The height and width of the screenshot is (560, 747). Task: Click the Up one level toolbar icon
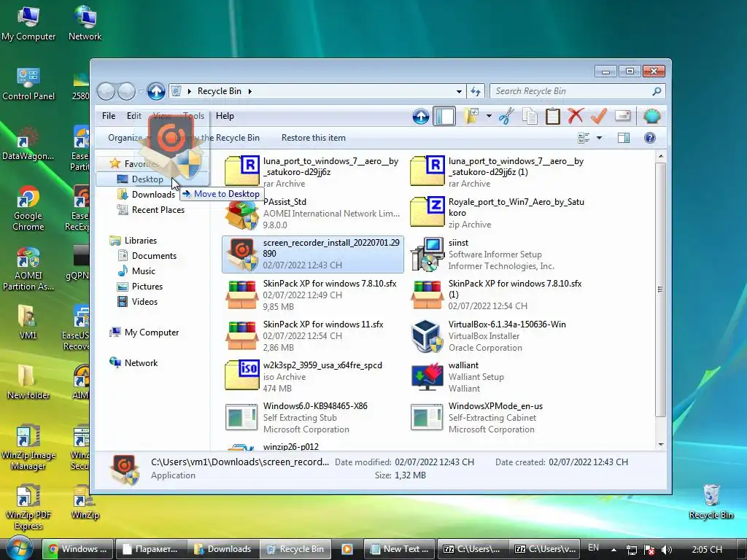pyautogui.click(x=421, y=116)
